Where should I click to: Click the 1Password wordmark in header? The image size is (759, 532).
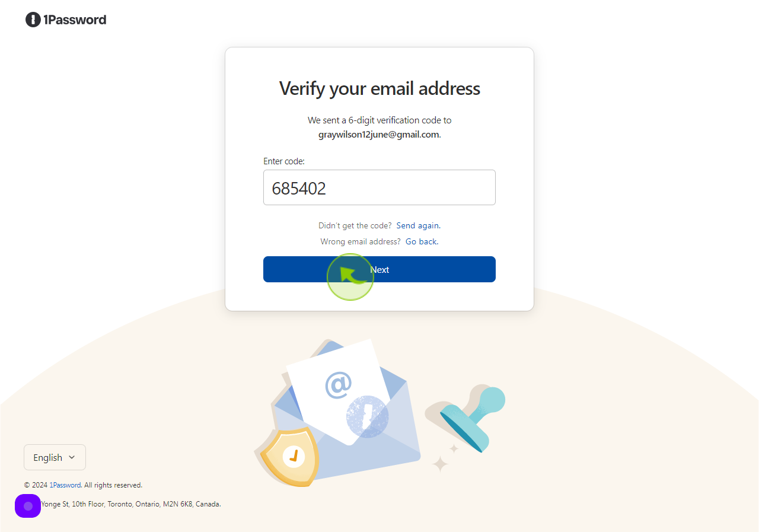[x=75, y=20]
